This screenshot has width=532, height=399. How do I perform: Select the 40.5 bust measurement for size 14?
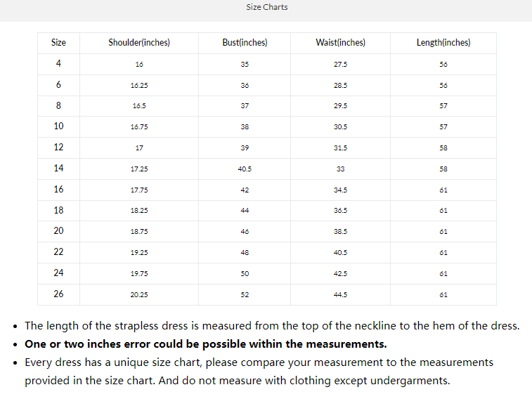pos(245,169)
